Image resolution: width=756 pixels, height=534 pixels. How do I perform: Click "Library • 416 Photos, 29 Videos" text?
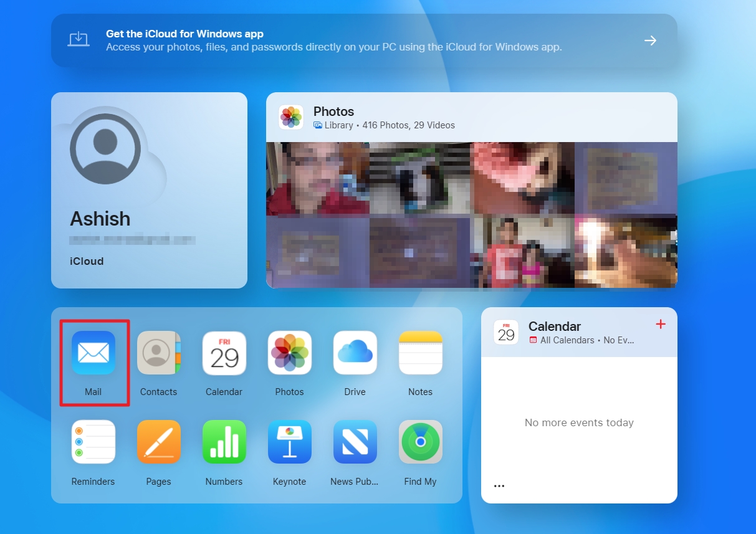click(x=384, y=125)
